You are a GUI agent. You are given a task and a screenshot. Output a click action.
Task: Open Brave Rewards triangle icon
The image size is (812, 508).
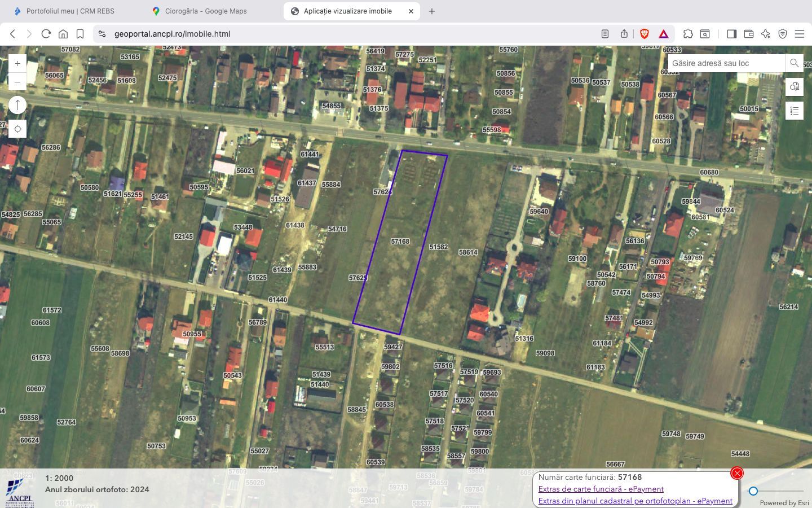[x=664, y=34]
